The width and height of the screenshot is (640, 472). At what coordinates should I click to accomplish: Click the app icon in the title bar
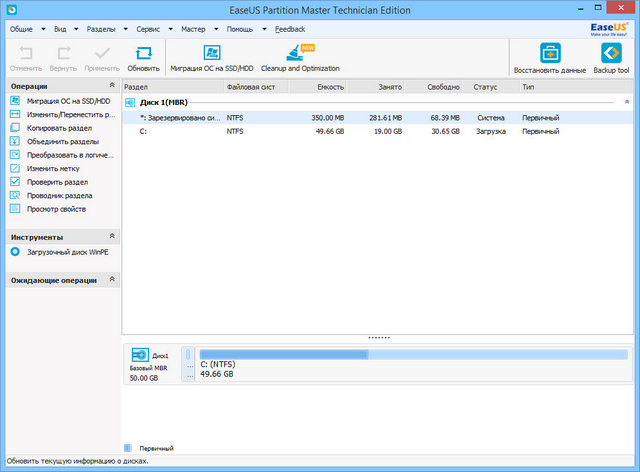[x=11, y=9]
